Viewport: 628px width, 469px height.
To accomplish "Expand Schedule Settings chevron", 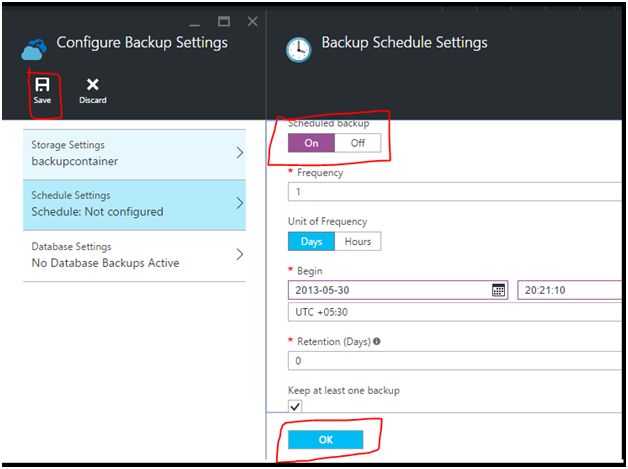I will 240,204.
